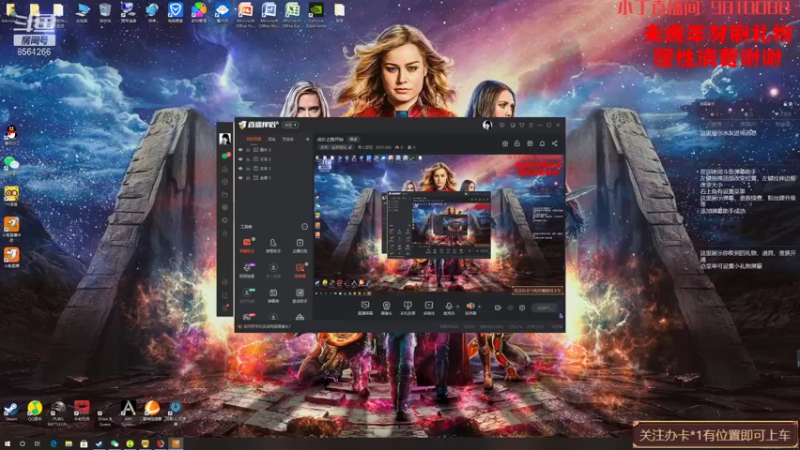Hide the 文本 1 layer via eye icon
This screenshot has width=800, height=450.
(240, 168)
